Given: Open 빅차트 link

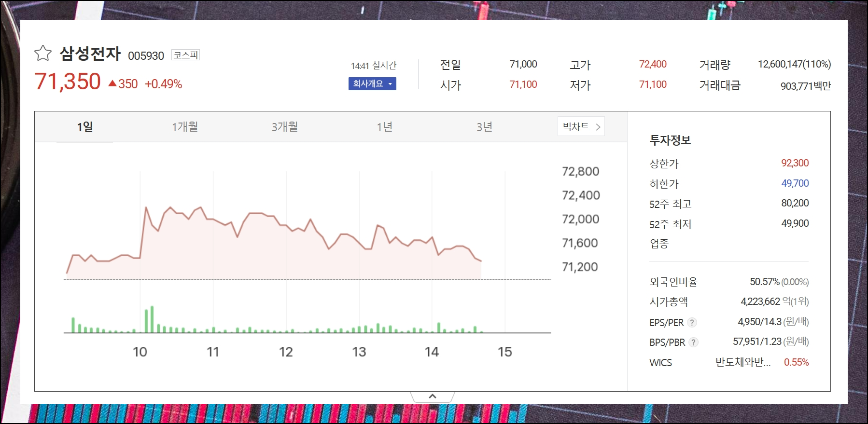Looking at the screenshot, I should tap(581, 126).
